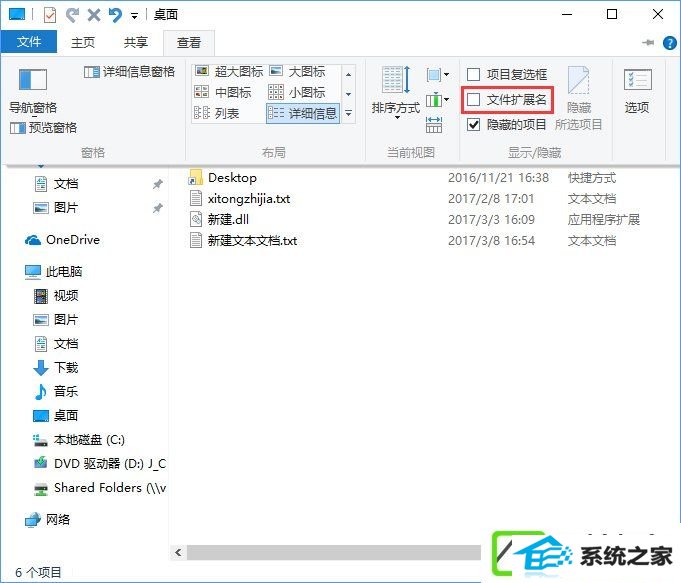
Task: Open DVD 驱动器 (D:) drive
Action: click(100, 464)
